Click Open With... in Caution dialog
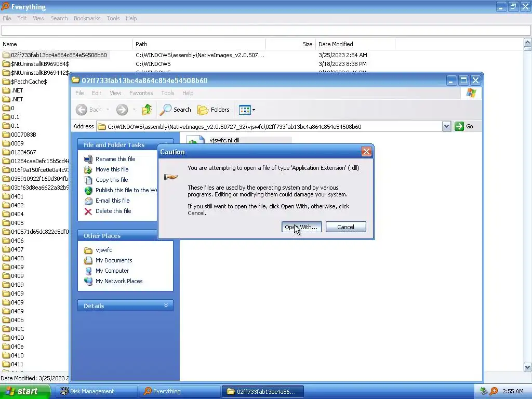 point(302,227)
